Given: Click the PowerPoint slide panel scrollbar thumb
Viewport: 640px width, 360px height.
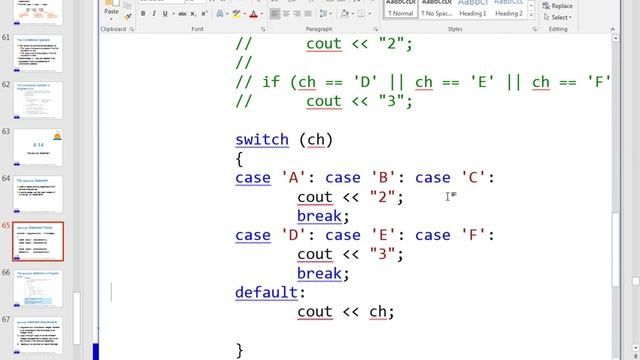Looking at the screenshot, I should point(76,318).
